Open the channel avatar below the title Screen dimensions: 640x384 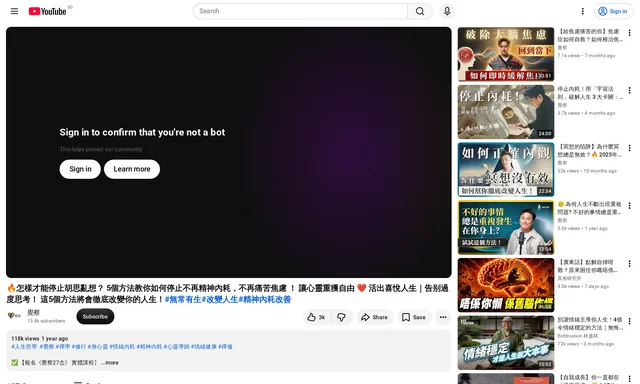pyautogui.click(x=14, y=316)
